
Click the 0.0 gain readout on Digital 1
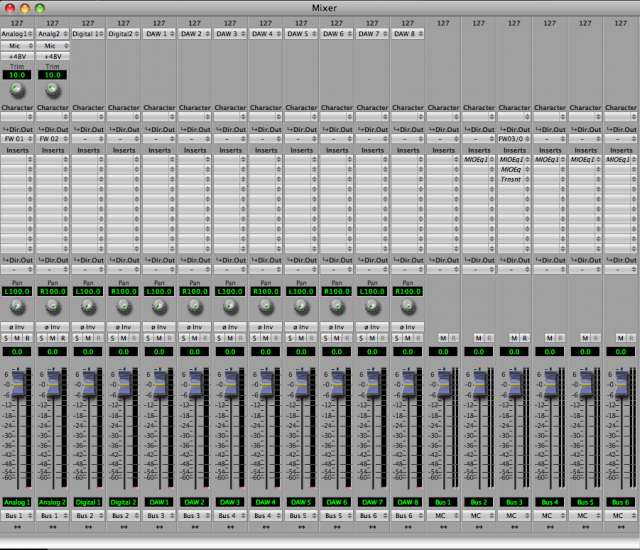pos(88,352)
